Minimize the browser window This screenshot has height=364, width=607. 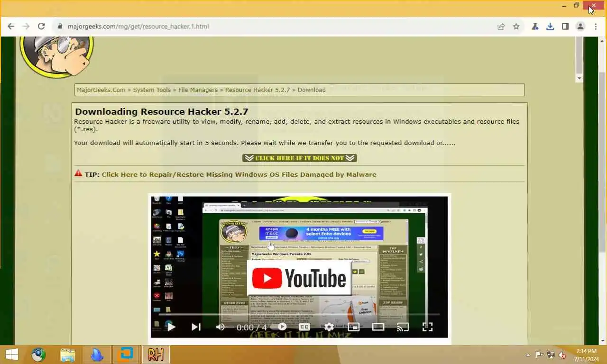click(564, 6)
